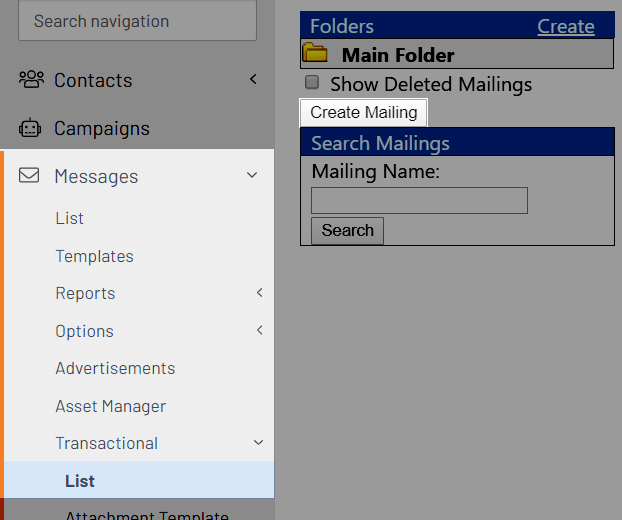Expand the Options submenu arrow
Screen dimensions: 622x520
click(x=259, y=330)
